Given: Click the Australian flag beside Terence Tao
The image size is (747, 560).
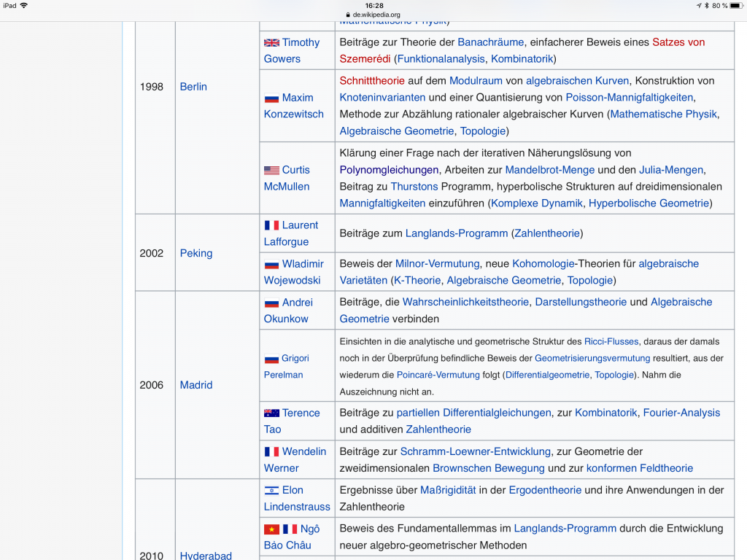Looking at the screenshot, I should pyautogui.click(x=271, y=413).
